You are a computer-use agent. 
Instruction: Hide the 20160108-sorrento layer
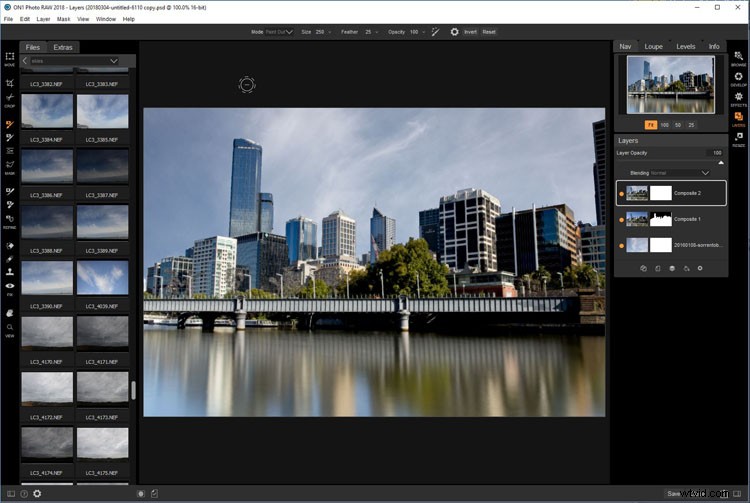[x=621, y=246]
